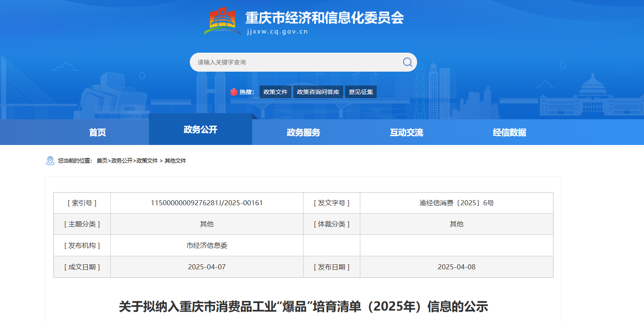The width and height of the screenshot is (644, 322).
Task: Open the 政策咨询问答库 hot-search tag
Action: [318, 92]
